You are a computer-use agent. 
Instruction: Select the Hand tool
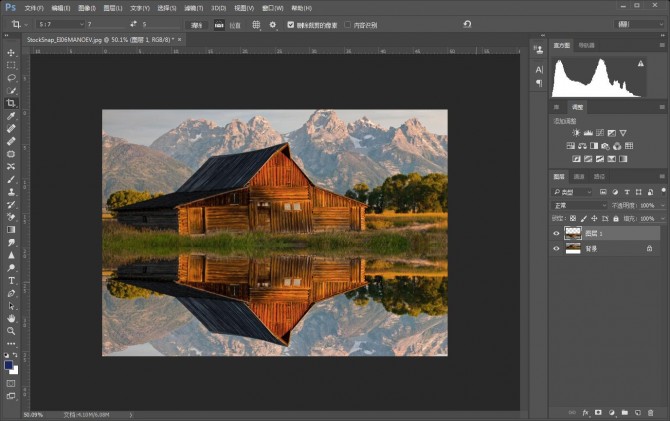[x=11, y=319]
